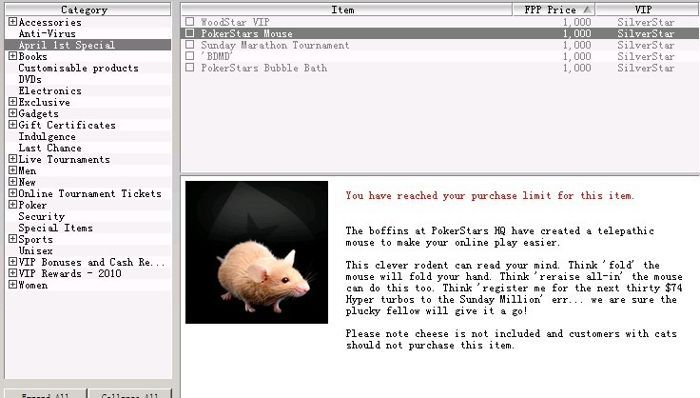Select the Unisex category

tap(35, 251)
